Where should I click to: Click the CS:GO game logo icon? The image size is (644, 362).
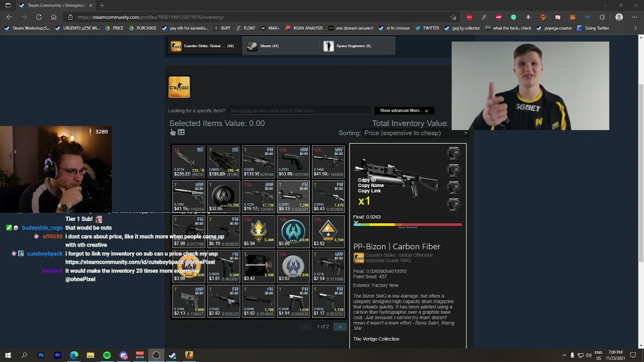click(x=179, y=87)
